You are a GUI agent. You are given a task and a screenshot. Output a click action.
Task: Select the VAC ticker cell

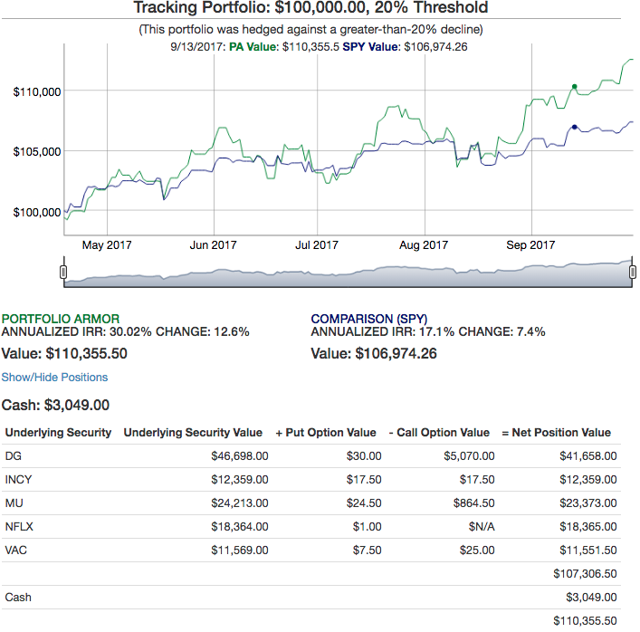click(x=16, y=550)
